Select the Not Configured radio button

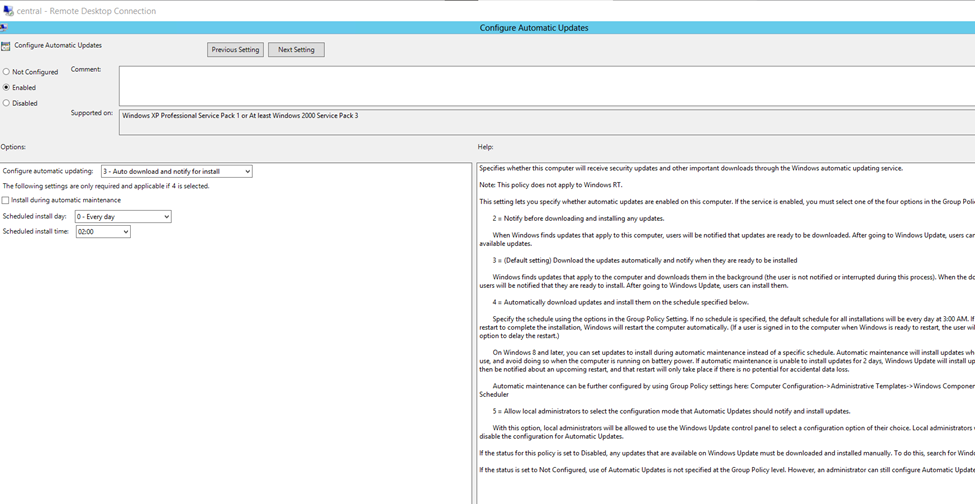coord(7,72)
